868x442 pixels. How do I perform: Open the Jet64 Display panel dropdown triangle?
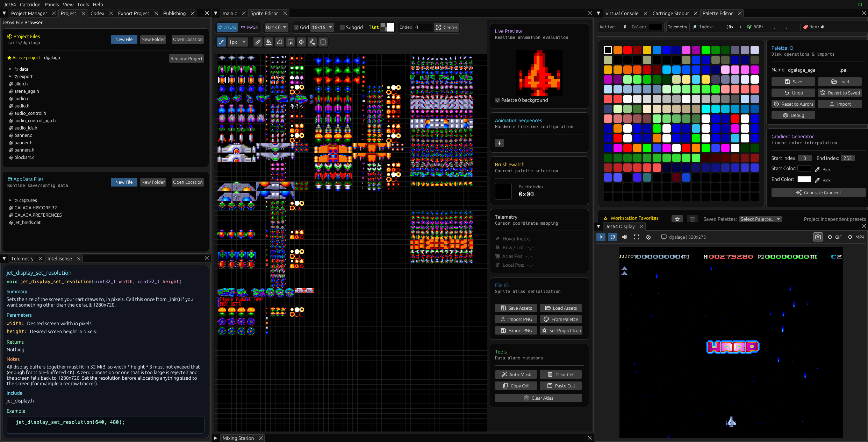(598, 227)
